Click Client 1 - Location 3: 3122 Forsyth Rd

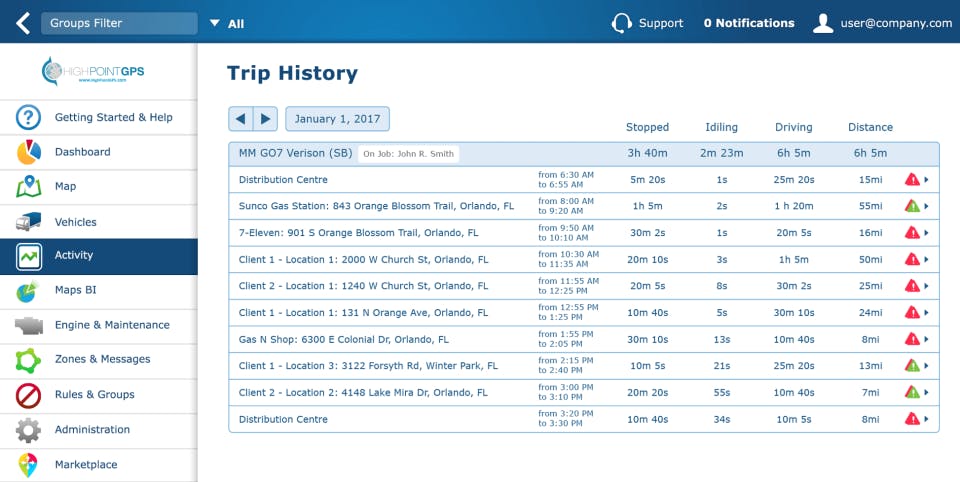368,366
